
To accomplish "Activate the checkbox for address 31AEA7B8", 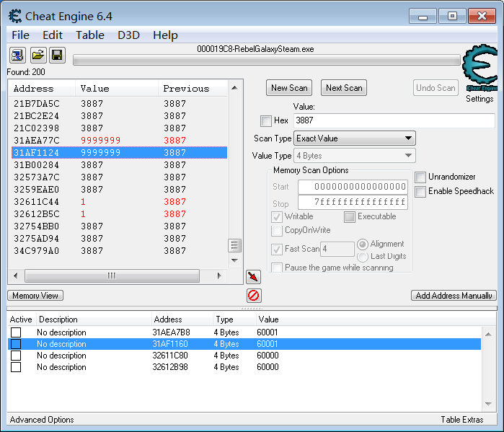I will pyautogui.click(x=16, y=332).
